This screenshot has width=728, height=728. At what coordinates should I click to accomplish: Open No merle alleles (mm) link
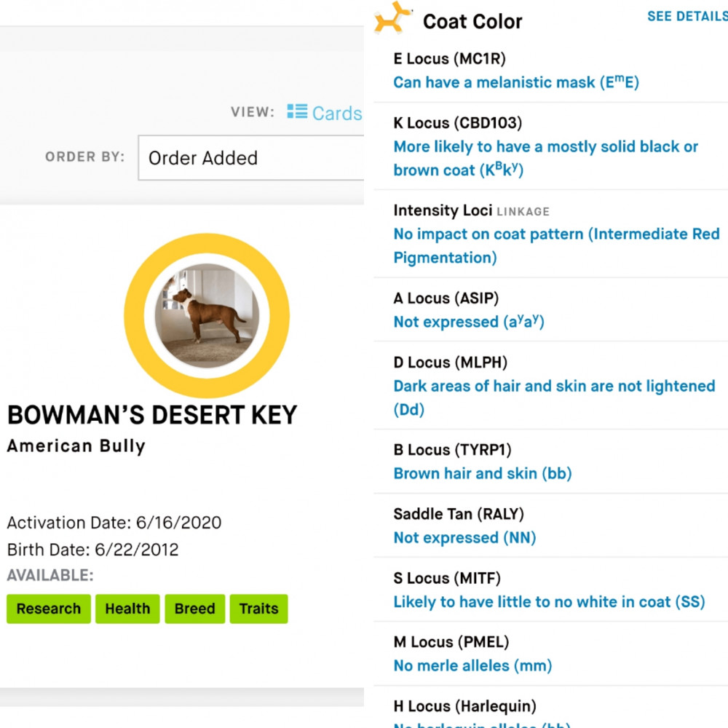coord(472,665)
